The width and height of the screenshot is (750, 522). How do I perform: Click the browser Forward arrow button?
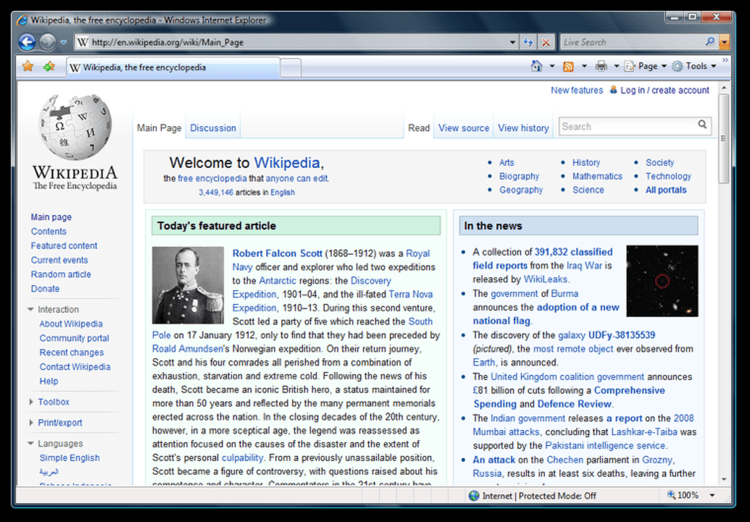tap(47, 42)
